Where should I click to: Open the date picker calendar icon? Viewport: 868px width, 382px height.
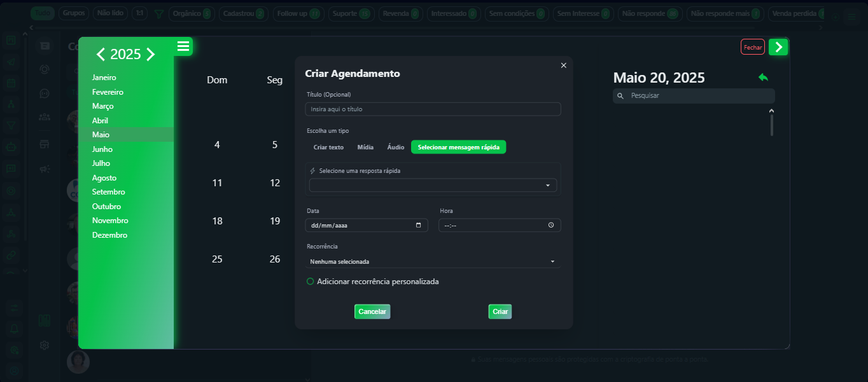tap(418, 225)
